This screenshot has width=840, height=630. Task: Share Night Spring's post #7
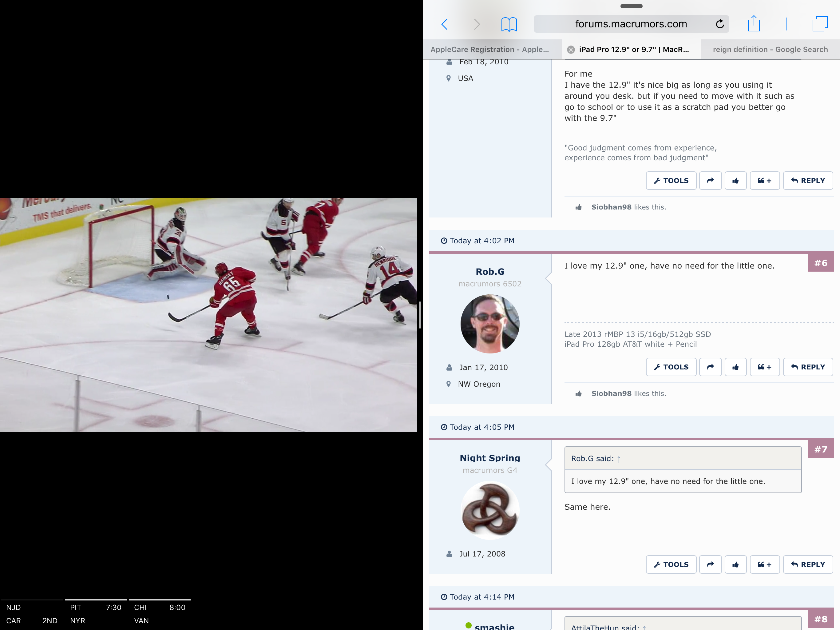(x=710, y=564)
